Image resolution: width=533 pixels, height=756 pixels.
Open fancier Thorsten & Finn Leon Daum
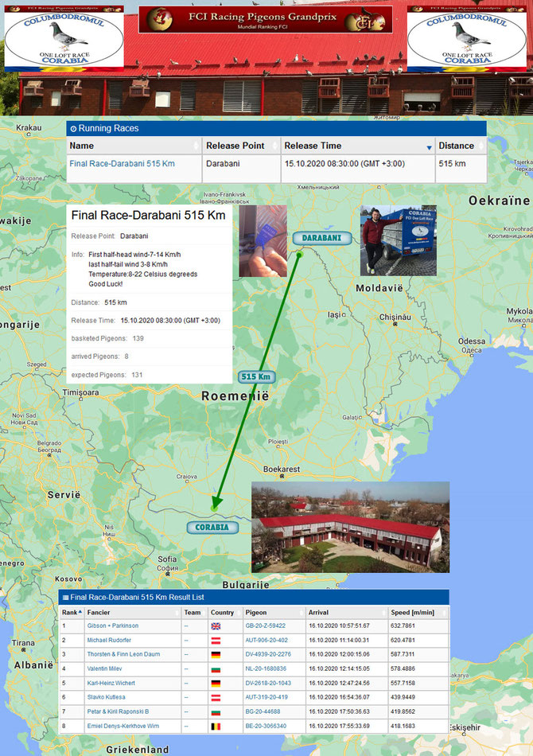coord(123,654)
